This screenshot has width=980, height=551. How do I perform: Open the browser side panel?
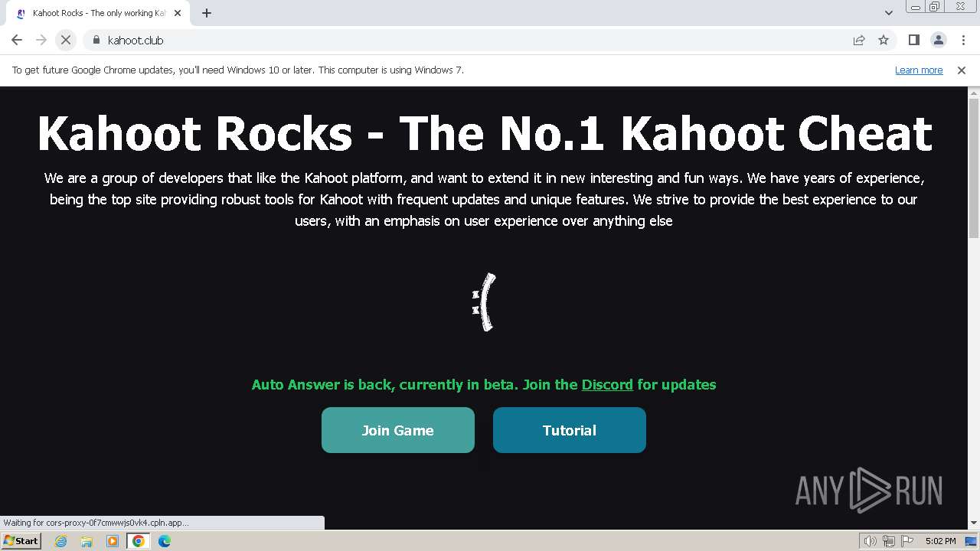913,40
